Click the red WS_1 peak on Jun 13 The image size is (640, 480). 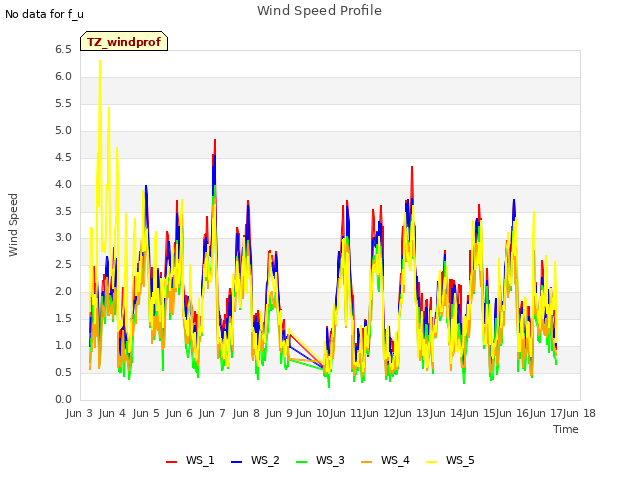[x=412, y=167]
